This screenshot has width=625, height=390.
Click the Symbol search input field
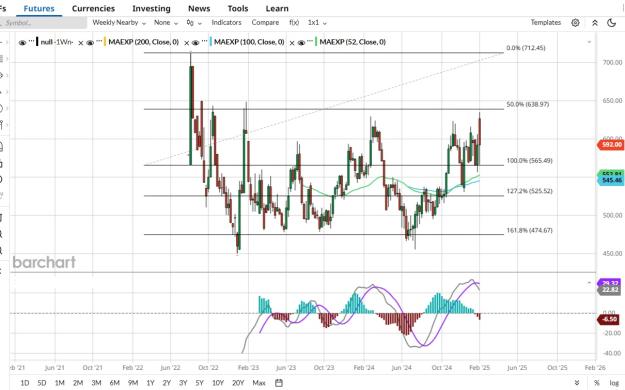click(x=43, y=23)
